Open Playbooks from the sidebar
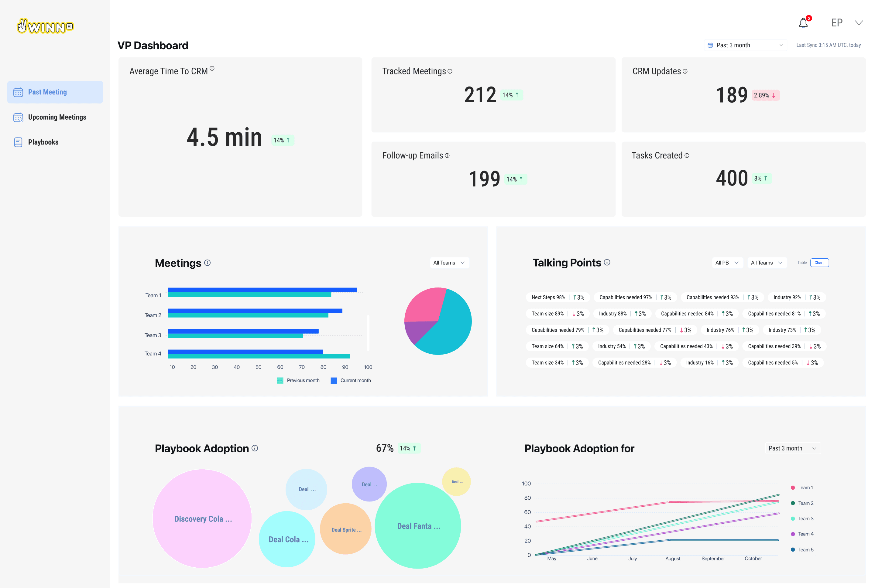The width and height of the screenshot is (875, 588). click(x=43, y=142)
